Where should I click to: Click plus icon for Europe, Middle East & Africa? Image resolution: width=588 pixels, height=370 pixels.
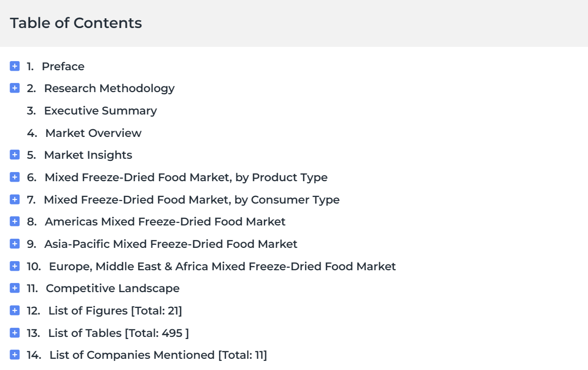coord(15,266)
